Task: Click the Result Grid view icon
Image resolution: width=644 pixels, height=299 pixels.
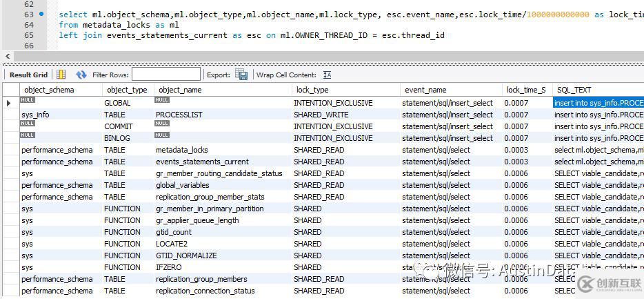Action: click(x=61, y=75)
